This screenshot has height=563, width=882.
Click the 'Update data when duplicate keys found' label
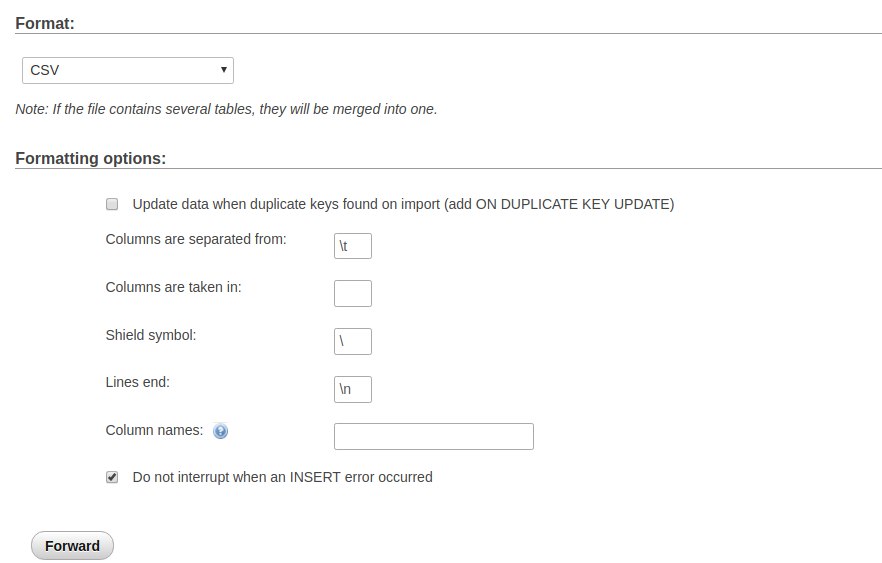point(403,204)
